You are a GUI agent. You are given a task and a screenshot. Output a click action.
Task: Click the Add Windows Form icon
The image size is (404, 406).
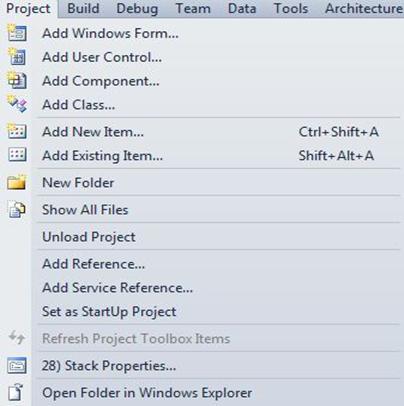[17, 33]
